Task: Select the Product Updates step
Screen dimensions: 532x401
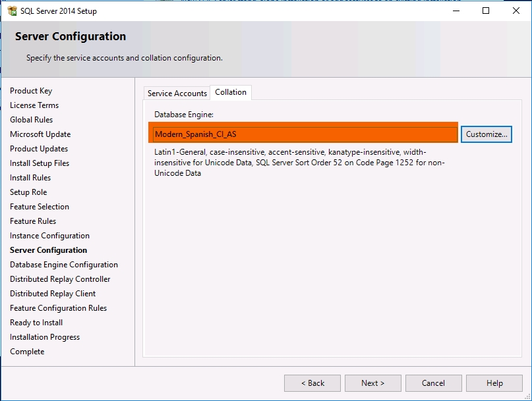Action: click(39, 149)
